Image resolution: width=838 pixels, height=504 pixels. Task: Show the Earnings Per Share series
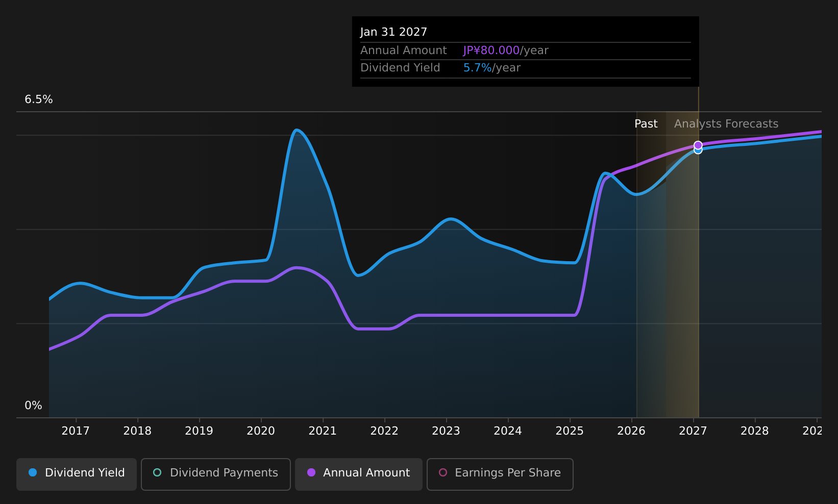[500, 474]
